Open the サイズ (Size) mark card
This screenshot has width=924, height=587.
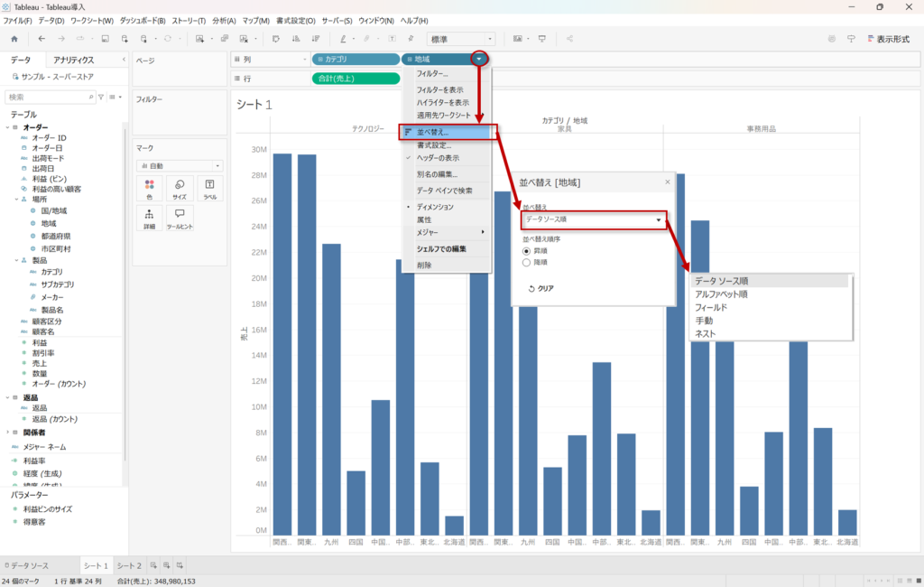pyautogui.click(x=180, y=188)
